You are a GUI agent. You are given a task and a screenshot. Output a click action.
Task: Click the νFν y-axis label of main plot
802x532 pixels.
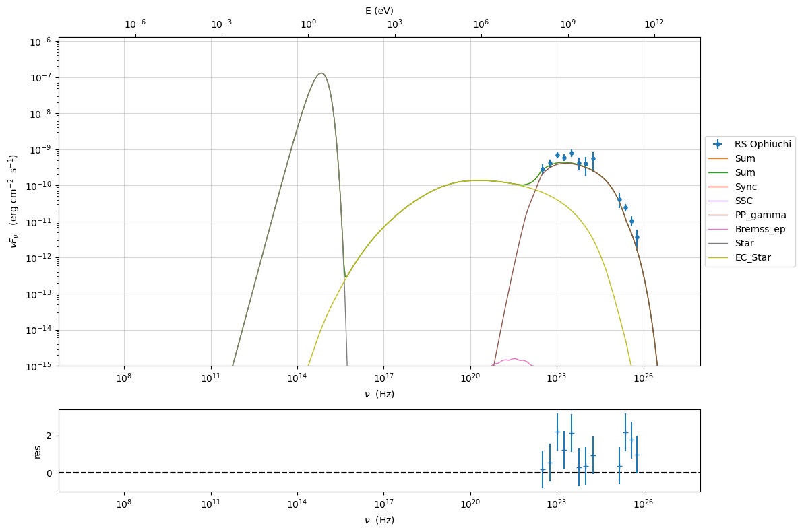(x=14, y=201)
